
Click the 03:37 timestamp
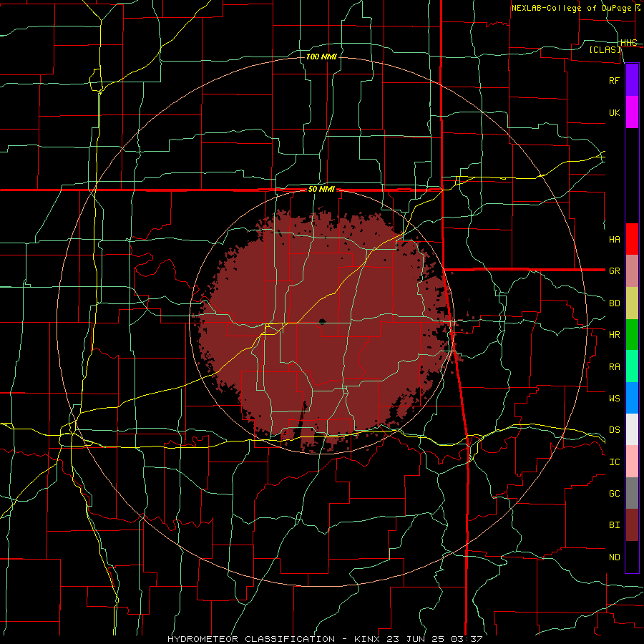click(x=468, y=639)
